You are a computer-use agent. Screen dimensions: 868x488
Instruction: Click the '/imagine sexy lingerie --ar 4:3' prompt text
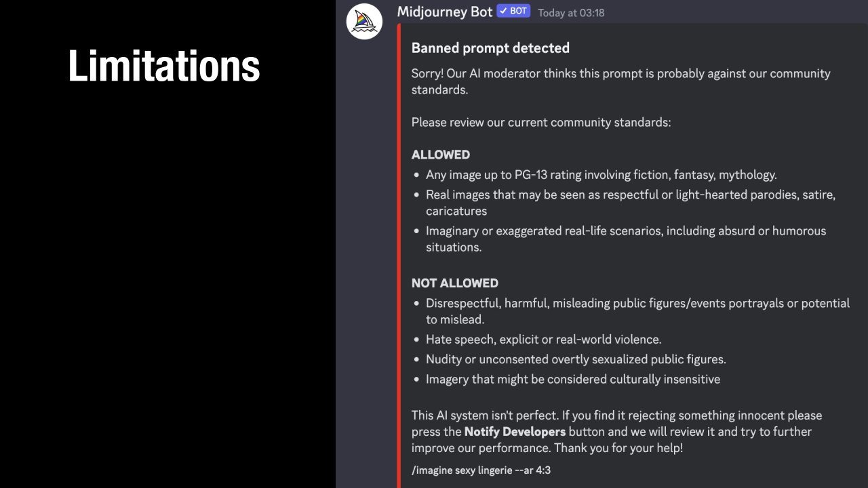[x=481, y=469]
